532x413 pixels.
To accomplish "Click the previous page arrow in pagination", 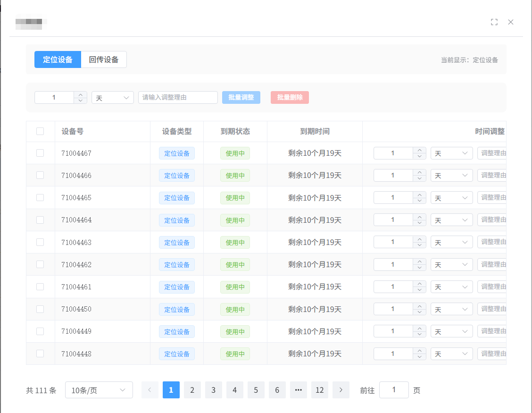I will (x=150, y=390).
